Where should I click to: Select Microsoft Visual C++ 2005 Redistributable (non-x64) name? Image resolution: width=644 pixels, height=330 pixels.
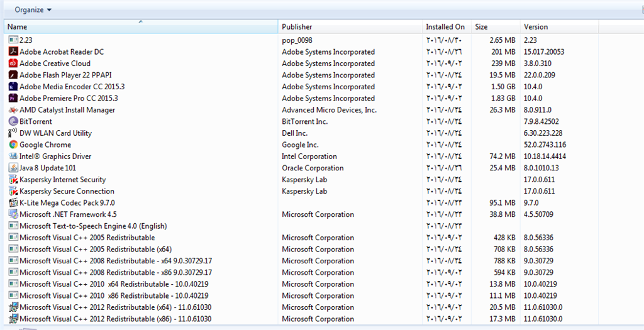pos(87,237)
